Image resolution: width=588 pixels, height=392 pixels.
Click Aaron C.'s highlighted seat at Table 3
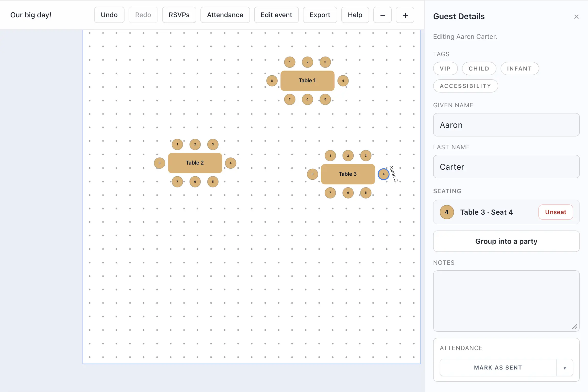click(383, 174)
